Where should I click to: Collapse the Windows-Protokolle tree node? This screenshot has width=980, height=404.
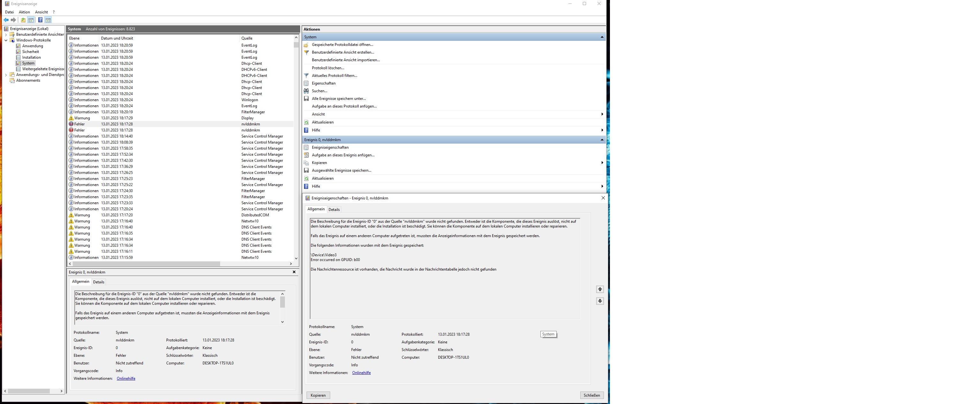tap(6, 40)
